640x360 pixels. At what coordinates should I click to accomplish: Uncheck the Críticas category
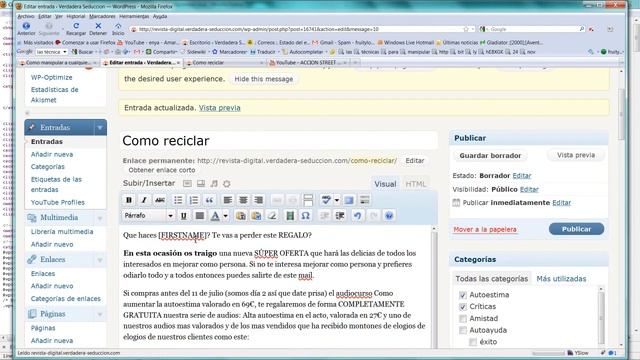tap(462, 307)
